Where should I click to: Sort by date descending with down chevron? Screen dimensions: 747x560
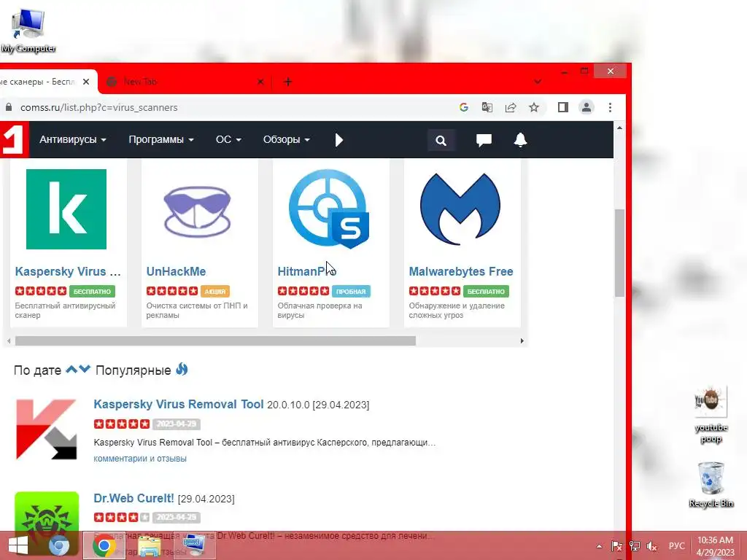coord(85,369)
